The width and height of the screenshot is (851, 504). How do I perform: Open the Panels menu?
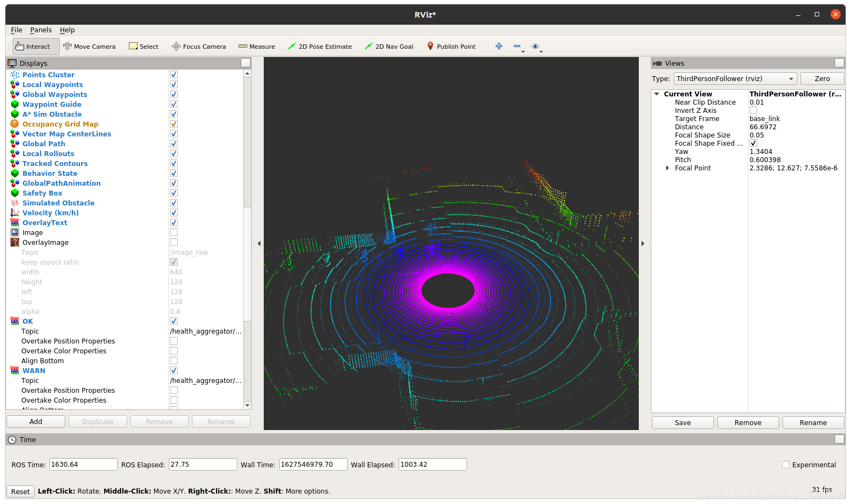[x=41, y=30]
